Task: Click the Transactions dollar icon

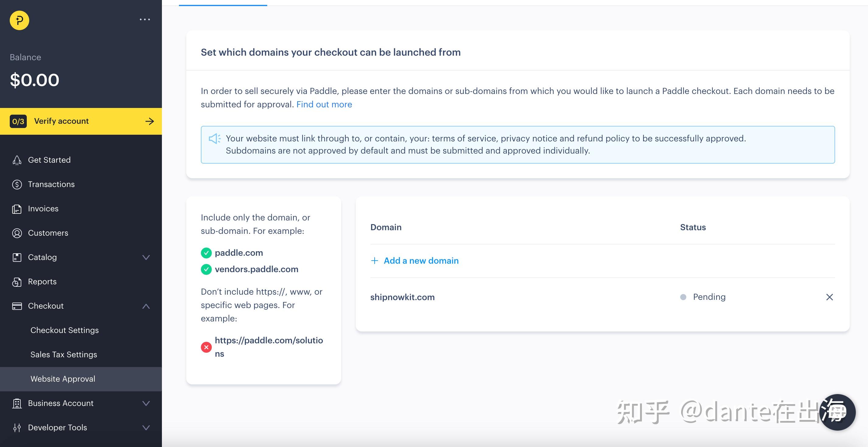Action: tap(17, 185)
